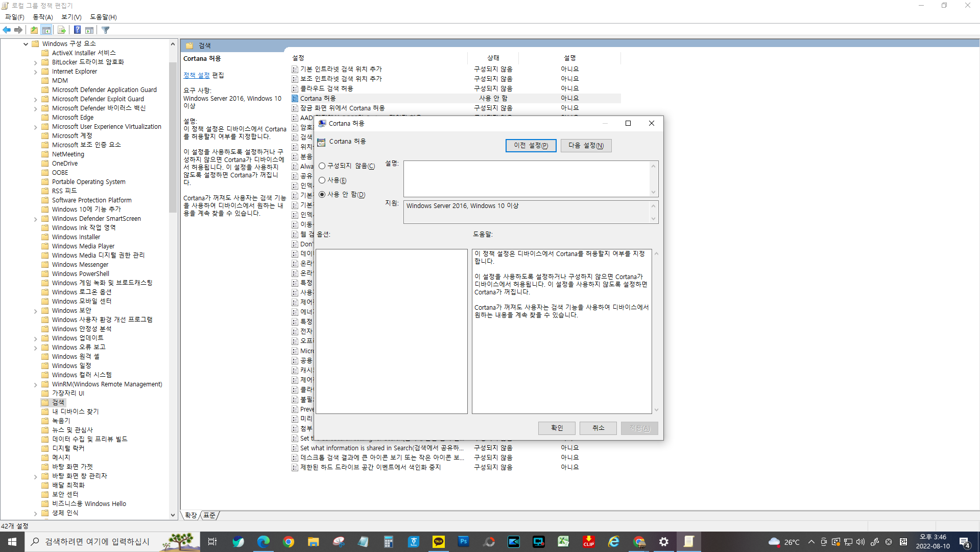
Task: Click the Filter funnel toolbar icon
Action: tap(106, 30)
